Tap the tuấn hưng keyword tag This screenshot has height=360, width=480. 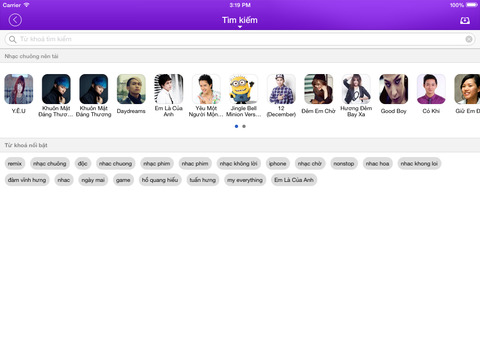(x=203, y=180)
